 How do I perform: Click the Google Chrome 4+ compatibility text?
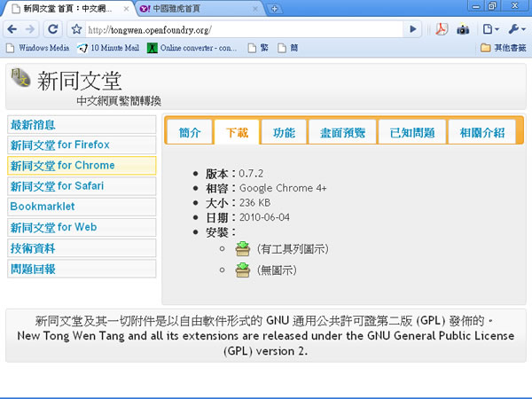pos(283,188)
